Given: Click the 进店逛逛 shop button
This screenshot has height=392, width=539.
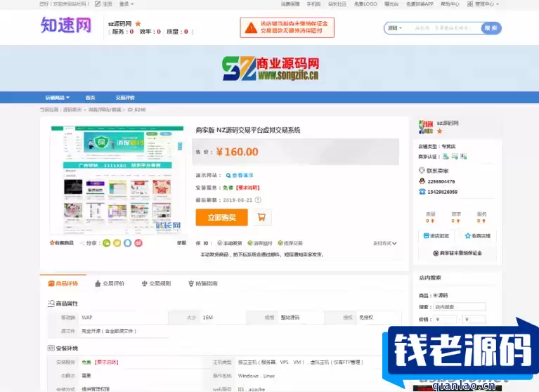Looking at the screenshot, I should click(x=436, y=235).
